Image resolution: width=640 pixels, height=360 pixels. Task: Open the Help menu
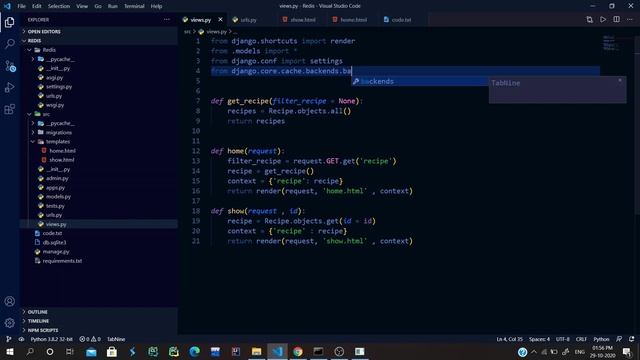pos(156,6)
